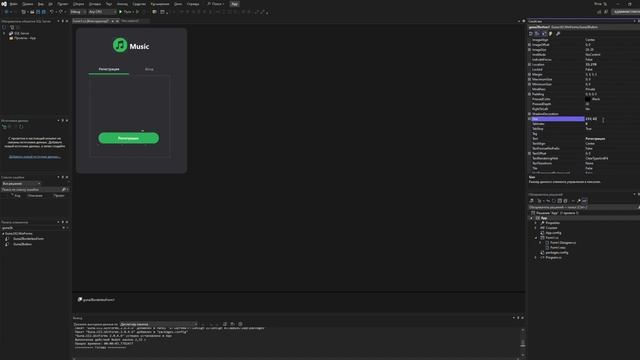Expand the Location property
640x360 pixels.
pyautogui.click(x=530, y=64)
